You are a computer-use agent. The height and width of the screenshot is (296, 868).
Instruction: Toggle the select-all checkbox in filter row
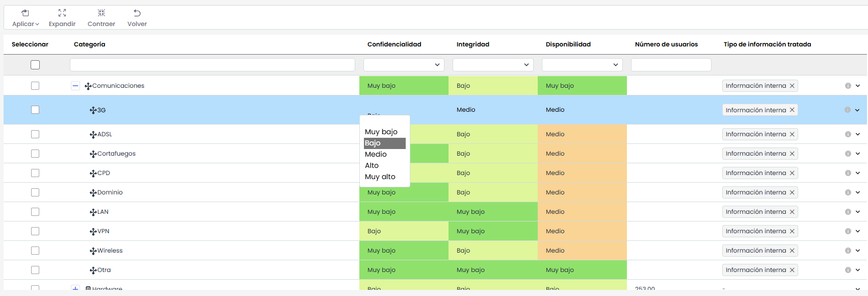click(35, 65)
